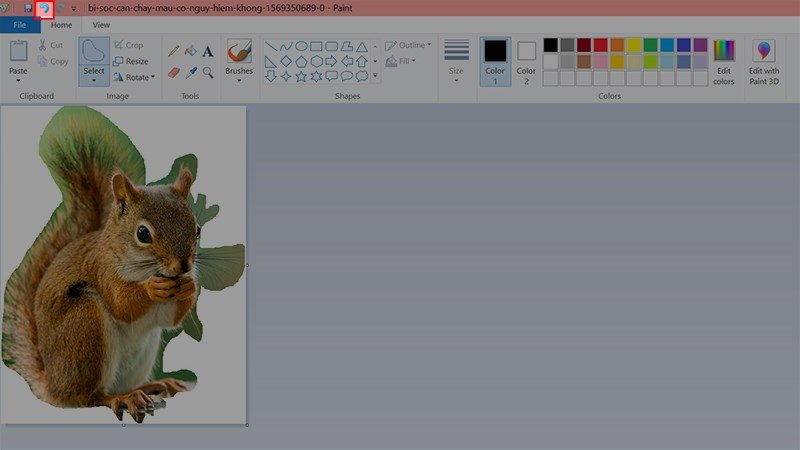Image resolution: width=800 pixels, height=450 pixels.
Task: Save using the floppy disk icon
Action: tap(27, 8)
